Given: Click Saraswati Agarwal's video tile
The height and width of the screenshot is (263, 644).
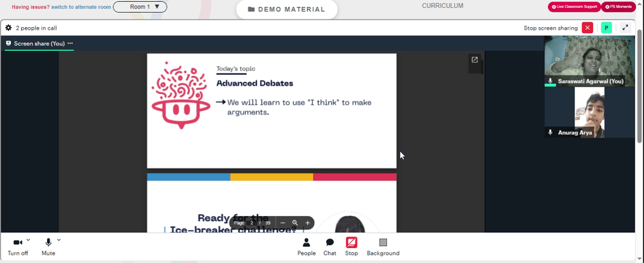Looking at the screenshot, I should pyautogui.click(x=590, y=61).
